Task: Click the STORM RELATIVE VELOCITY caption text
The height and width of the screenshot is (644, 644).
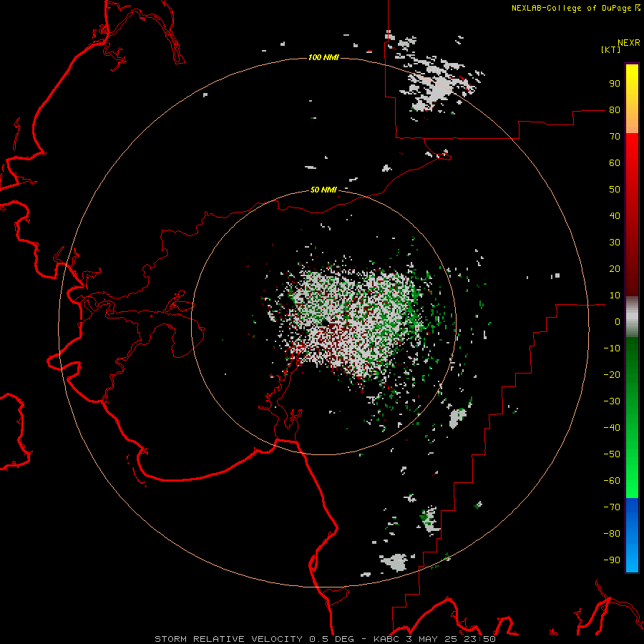Action: [229, 639]
